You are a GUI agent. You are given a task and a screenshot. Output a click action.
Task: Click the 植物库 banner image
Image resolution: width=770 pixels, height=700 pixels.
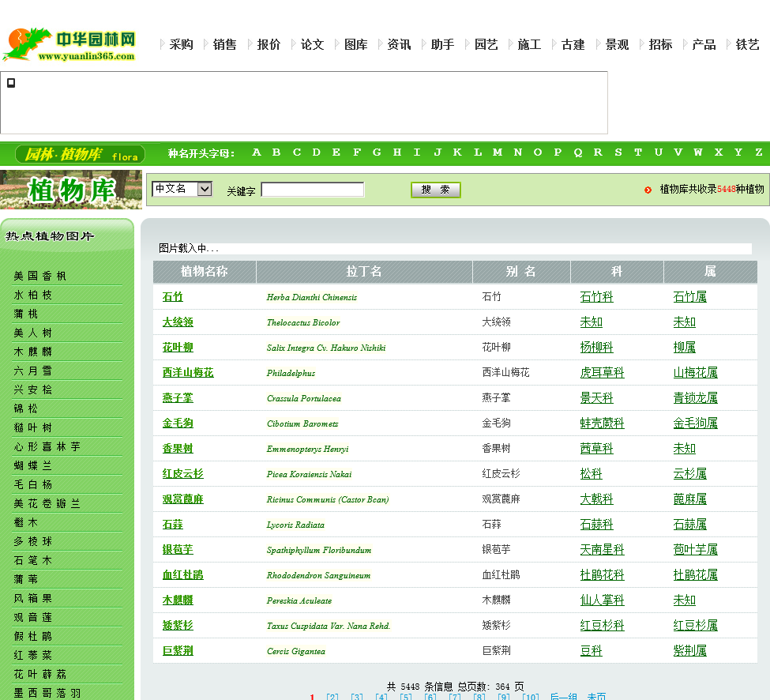[71, 190]
